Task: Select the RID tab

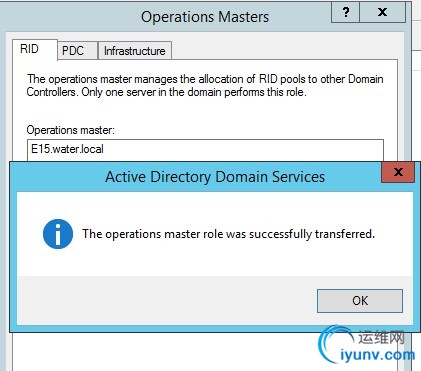Action: (x=35, y=49)
